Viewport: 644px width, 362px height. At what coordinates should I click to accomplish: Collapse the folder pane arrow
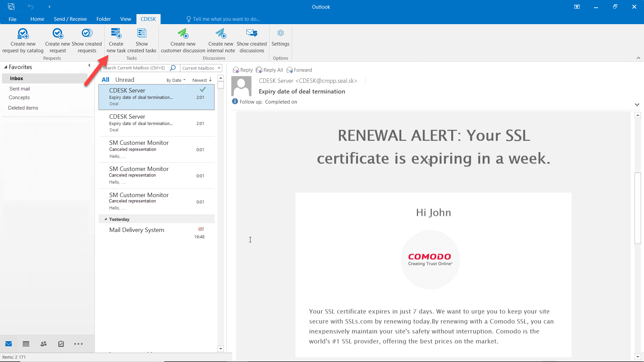pyautogui.click(x=89, y=65)
